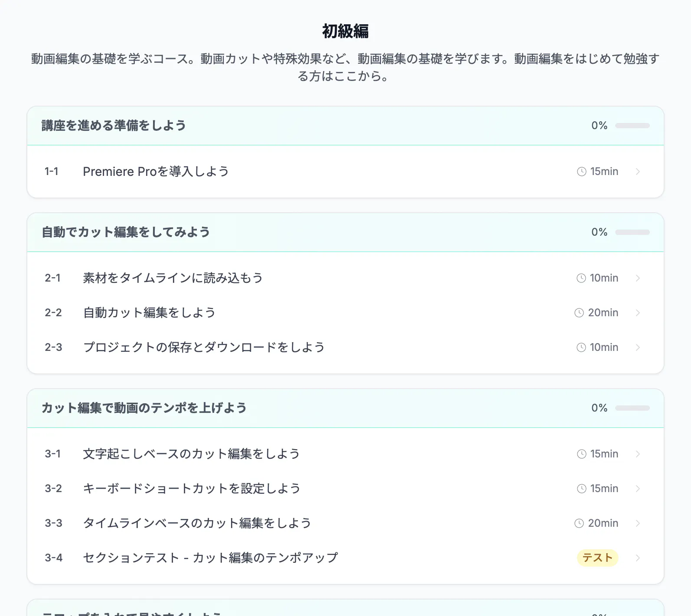Click the 初級編 page heading
691x616 pixels.
click(345, 31)
